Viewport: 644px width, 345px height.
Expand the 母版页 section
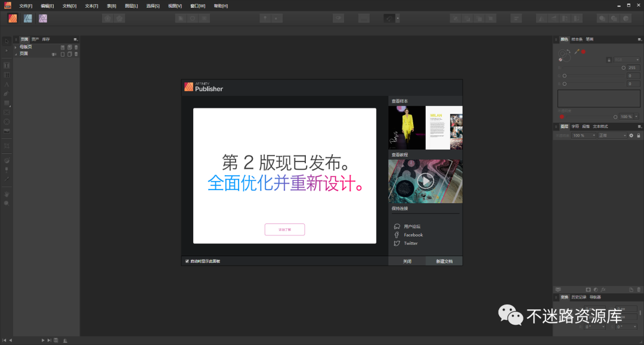click(x=16, y=47)
